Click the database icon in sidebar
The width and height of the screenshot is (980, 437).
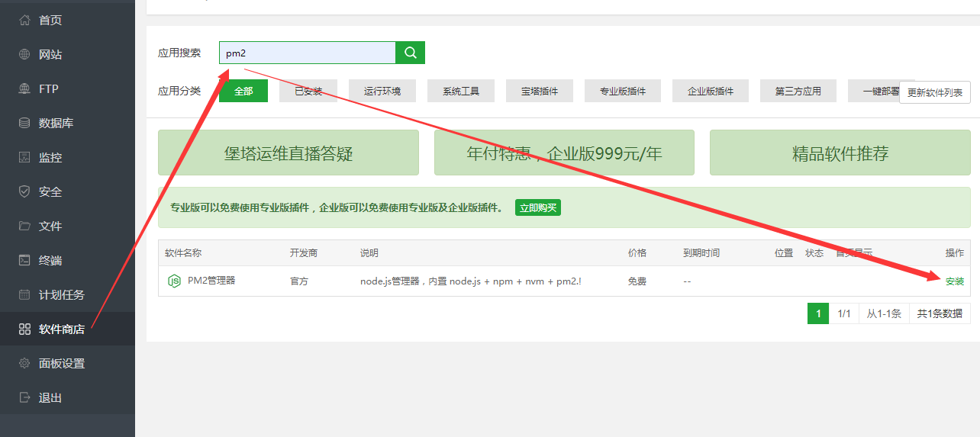coord(24,123)
